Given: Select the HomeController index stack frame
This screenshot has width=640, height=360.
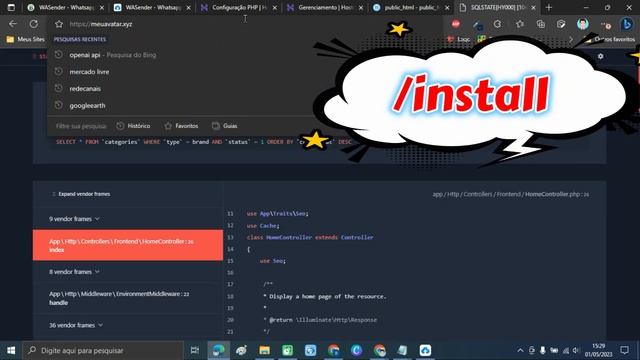Looking at the screenshot, I should 128,245.
